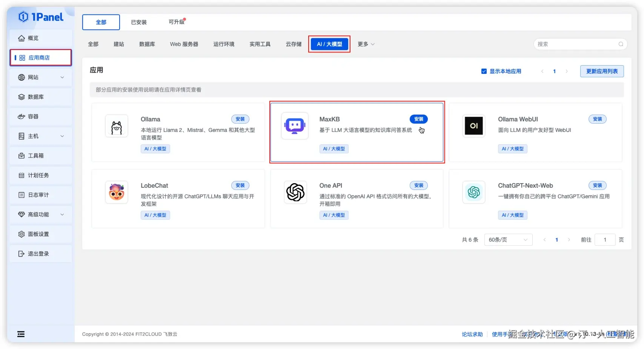Select the 数据库 category filter
Image resolution: width=644 pixels, height=349 pixels.
click(147, 44)
